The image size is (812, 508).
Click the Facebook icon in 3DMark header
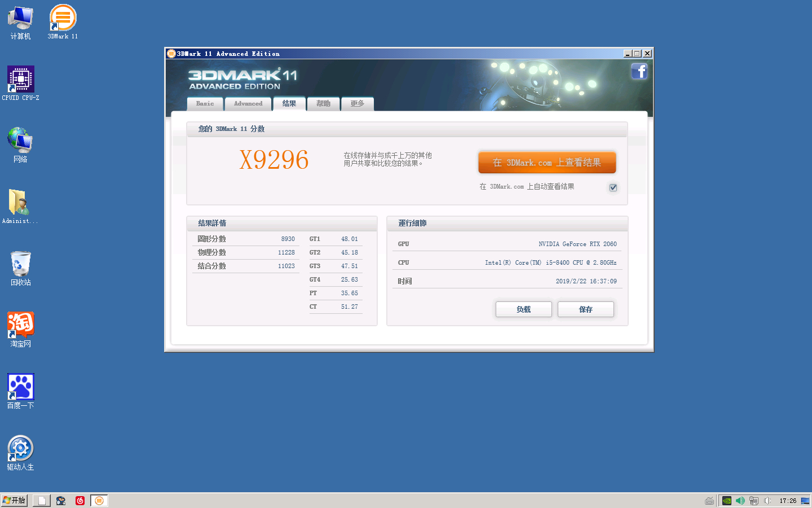click(639, 71)
